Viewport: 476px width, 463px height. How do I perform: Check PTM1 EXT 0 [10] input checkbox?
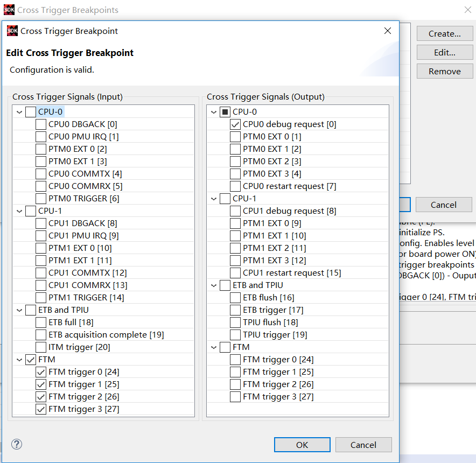click(x=41, y=248)
